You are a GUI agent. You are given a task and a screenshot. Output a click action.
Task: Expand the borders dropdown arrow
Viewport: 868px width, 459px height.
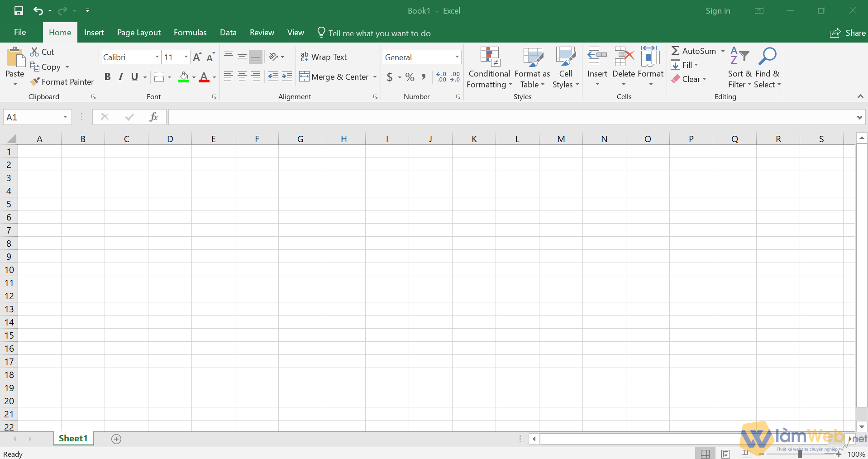click(170, 77)
